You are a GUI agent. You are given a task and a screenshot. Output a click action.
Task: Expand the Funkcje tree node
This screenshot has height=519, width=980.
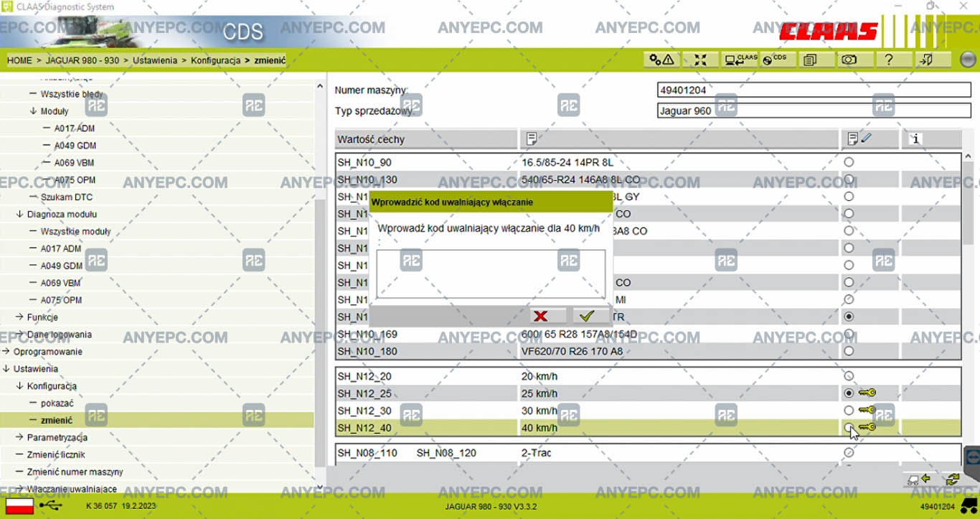click(x=19, y=317)
